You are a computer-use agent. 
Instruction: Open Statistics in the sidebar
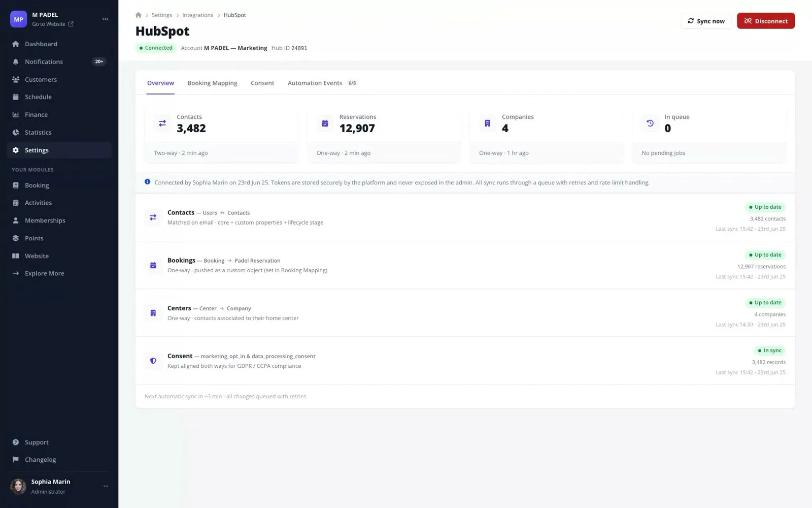(59, 133)
